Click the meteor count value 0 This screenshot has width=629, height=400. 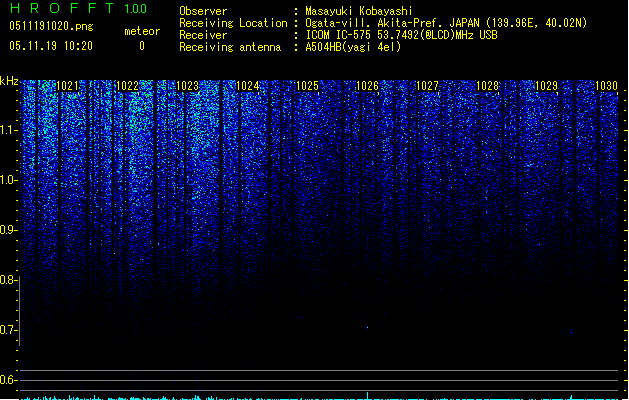point(142,46)
